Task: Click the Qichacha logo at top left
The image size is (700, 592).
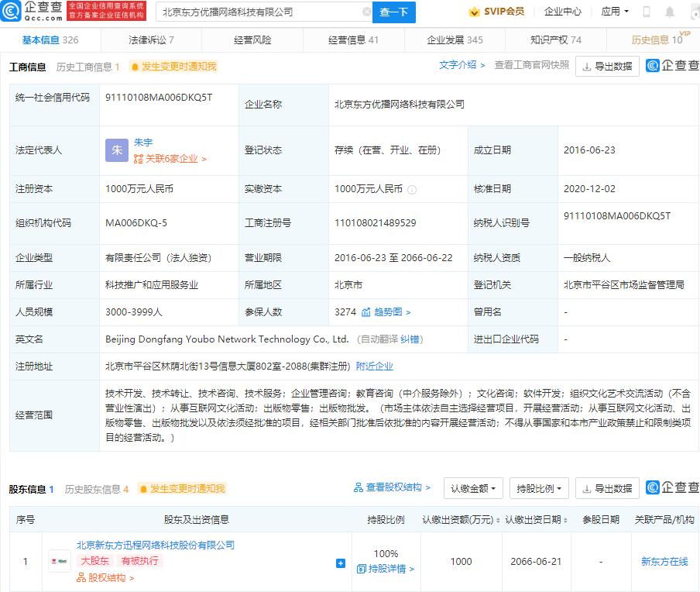Action: (31, 12)
